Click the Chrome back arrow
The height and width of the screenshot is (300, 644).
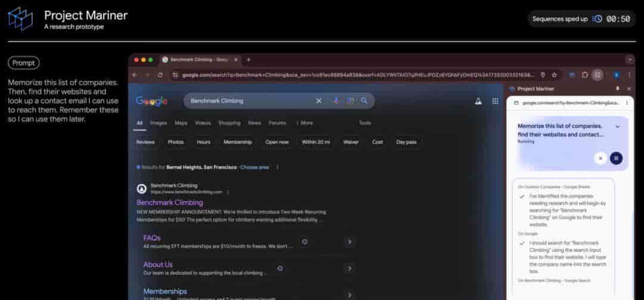point(135,75)
